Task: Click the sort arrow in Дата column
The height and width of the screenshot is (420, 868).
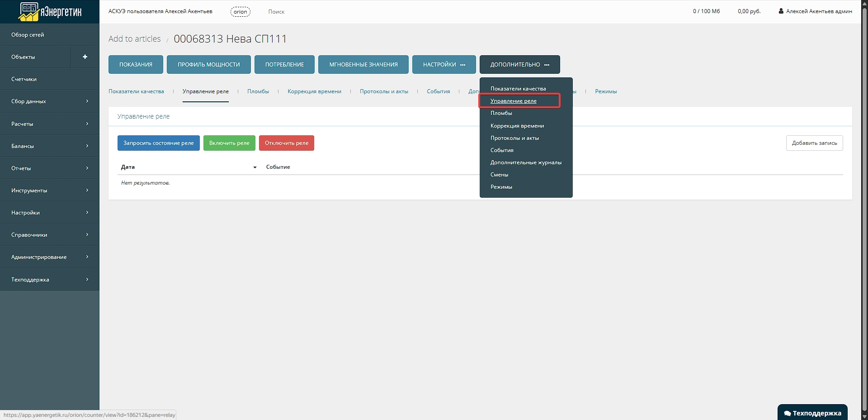Action: (x=255, y=167)
